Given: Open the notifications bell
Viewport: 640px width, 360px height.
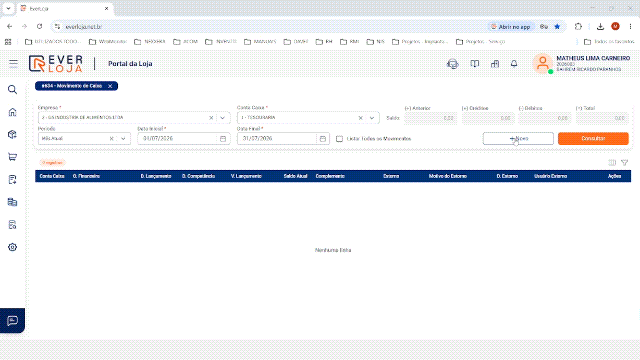Looking at the screenshot, I should tap(514, 64).
